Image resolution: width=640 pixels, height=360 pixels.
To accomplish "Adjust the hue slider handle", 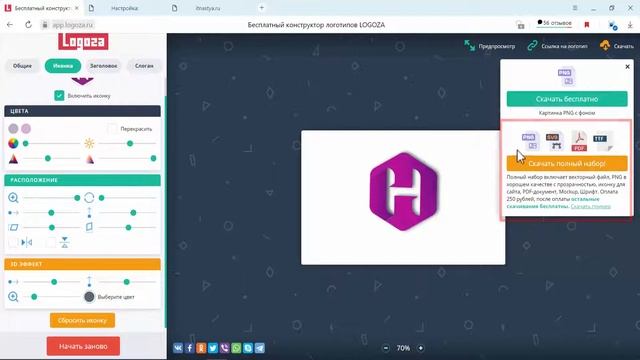I will [26, 143].
